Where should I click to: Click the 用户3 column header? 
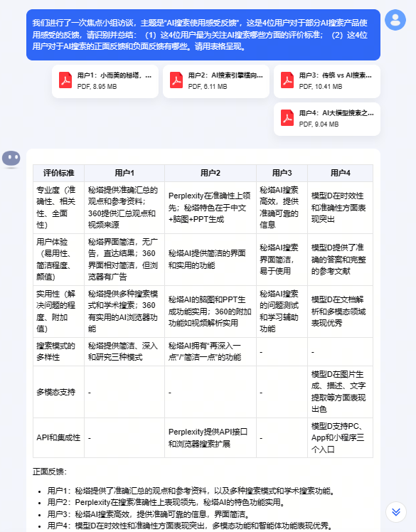click(282, 173)
